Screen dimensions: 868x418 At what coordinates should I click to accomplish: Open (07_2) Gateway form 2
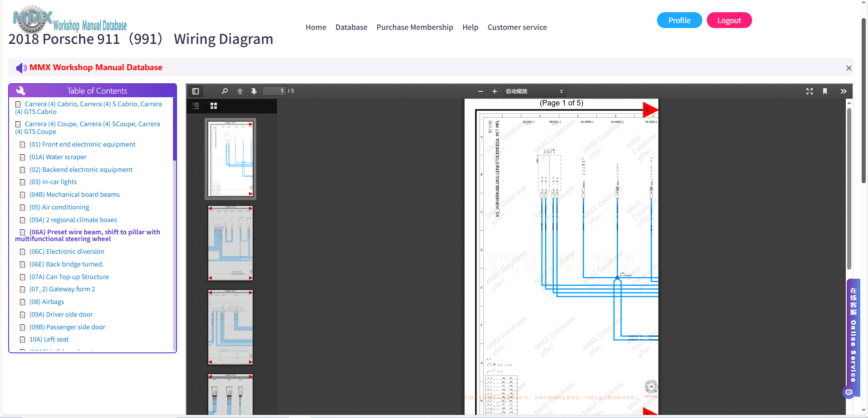tap(62, 289)
